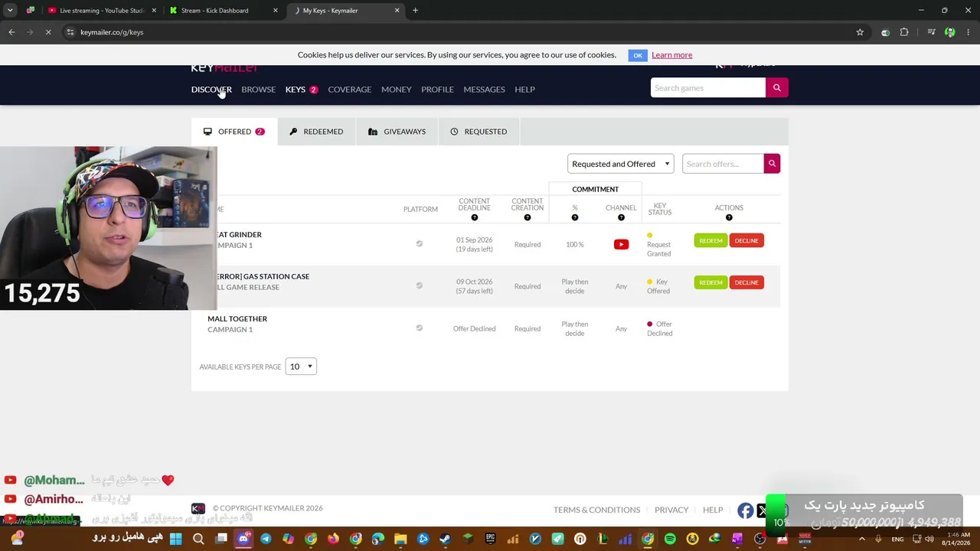Accept cookies with the OK button
The image size is (980, 551).
pos(638,55)
